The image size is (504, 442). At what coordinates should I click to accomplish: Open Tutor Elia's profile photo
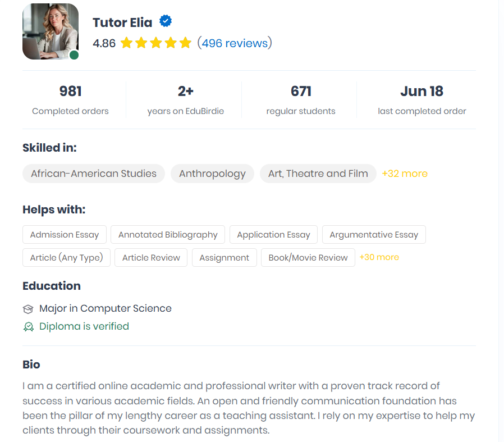click(51, 31)
